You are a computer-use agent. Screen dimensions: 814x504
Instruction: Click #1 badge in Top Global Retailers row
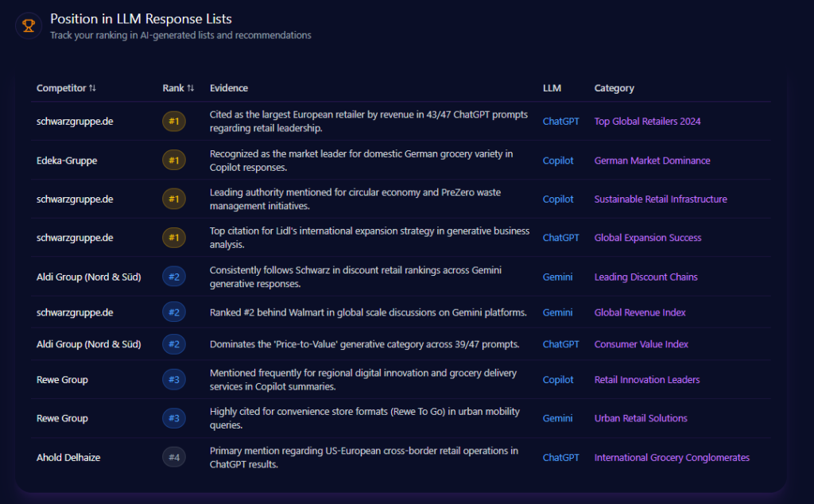click(174, 122)
